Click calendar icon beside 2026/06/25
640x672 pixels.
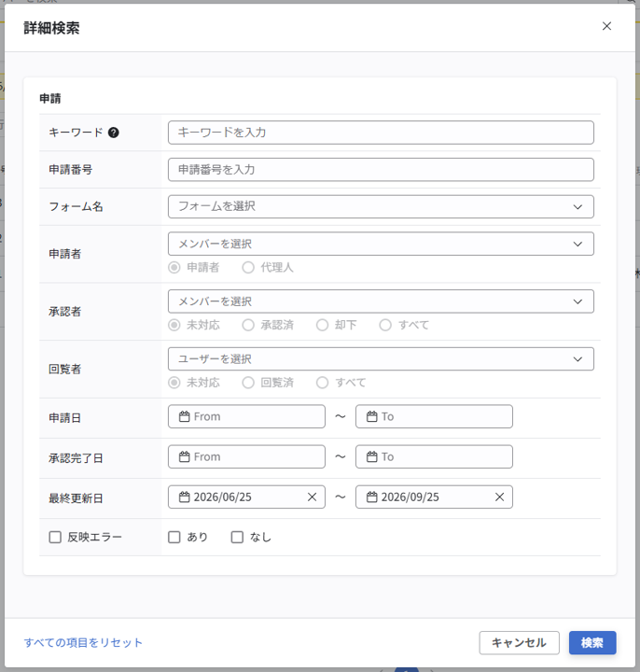click(x=184, y=497)
